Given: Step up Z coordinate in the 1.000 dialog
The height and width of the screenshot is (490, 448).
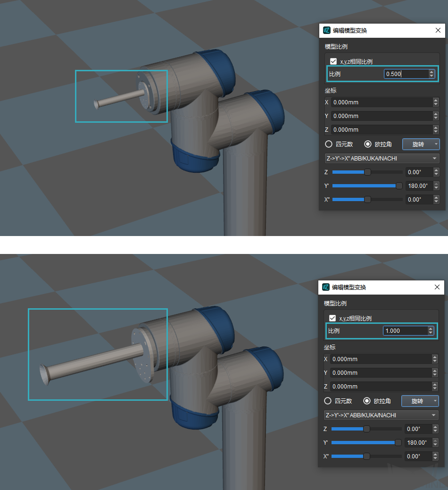Looking at the screenshot, I should [x=435, y=384].
